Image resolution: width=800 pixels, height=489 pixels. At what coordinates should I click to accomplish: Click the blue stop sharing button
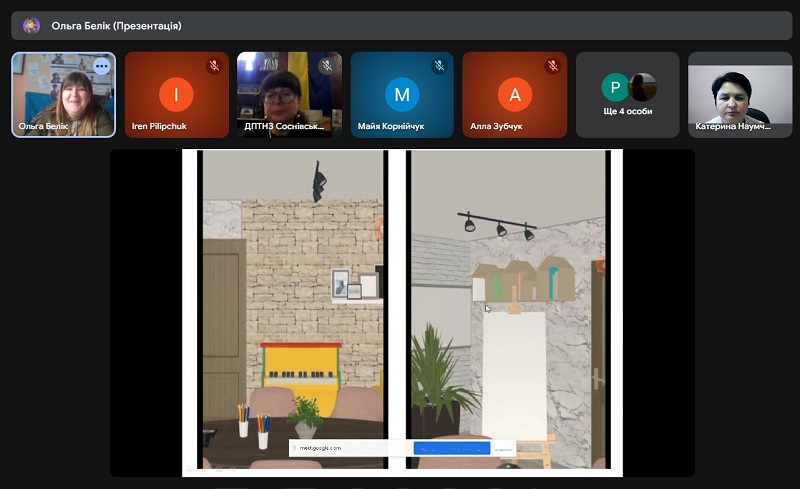(451, 448)
